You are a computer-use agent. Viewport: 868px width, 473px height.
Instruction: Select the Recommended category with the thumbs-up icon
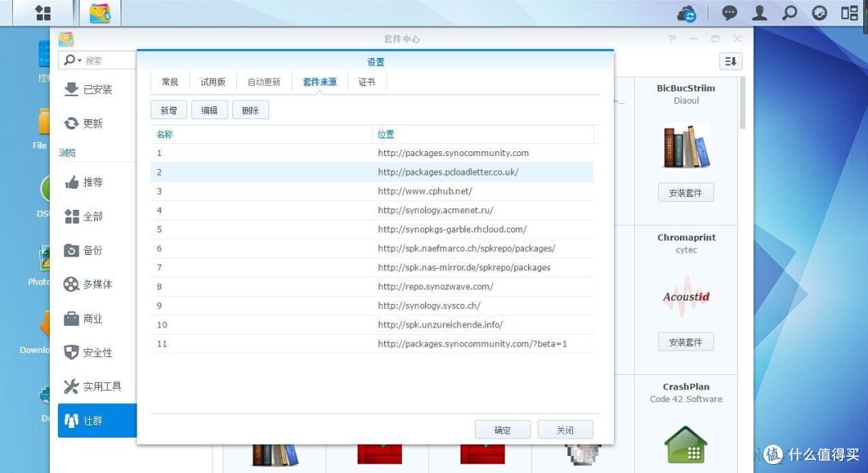pyautogui.click(x=97, y=183)
